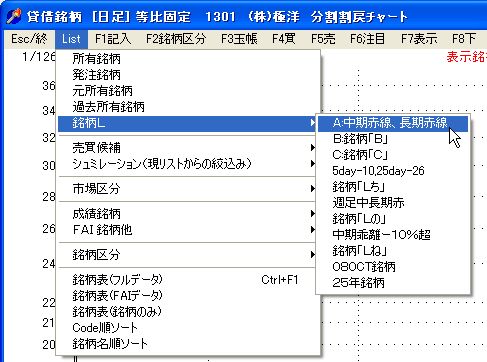Choose 発注銘柄 menu entry
The image size is (487, 362).
click(188, 75)
